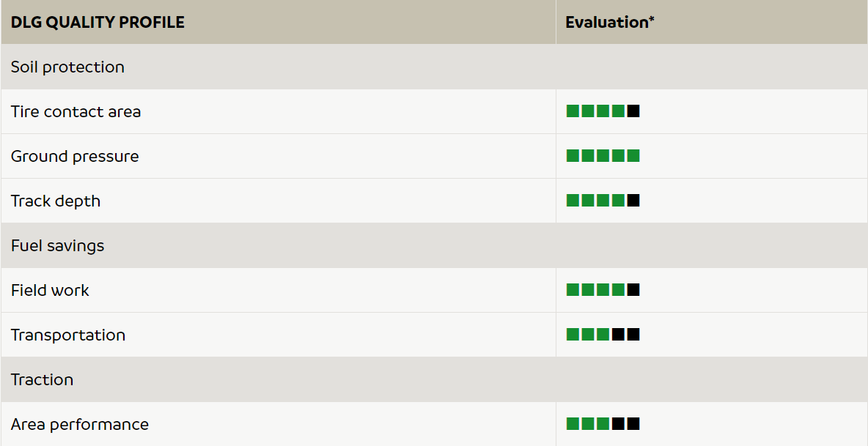This screenshot has width=868, height=446.
Task: Select the Transportation rating indicator
Action: click(603, 335)
